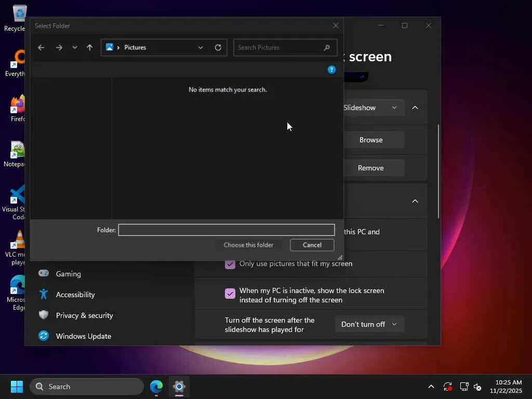Expand the Pictures address bar dropdown
The image size is (532, 399).
(201, 47)
